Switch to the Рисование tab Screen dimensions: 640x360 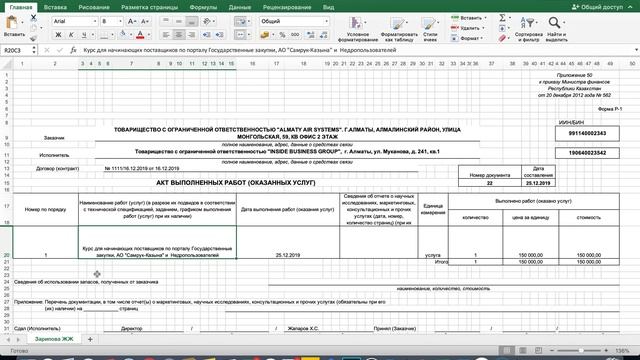tap(94, 7)
